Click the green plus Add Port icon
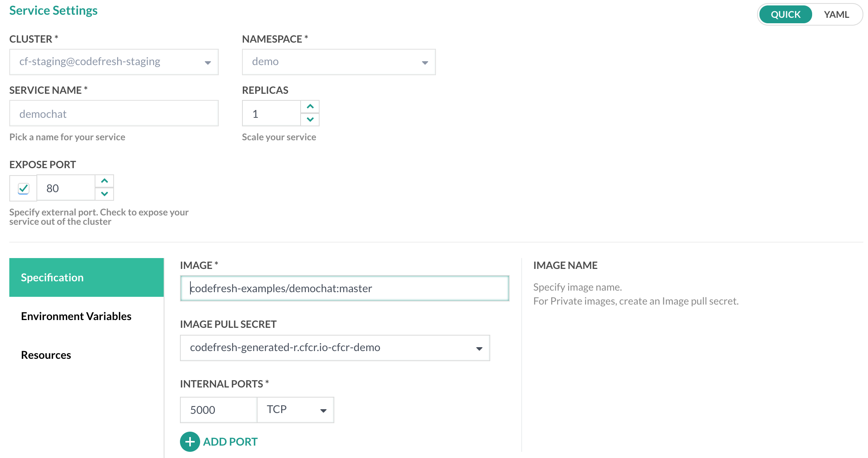868x458 pixels. click(190, 441)
